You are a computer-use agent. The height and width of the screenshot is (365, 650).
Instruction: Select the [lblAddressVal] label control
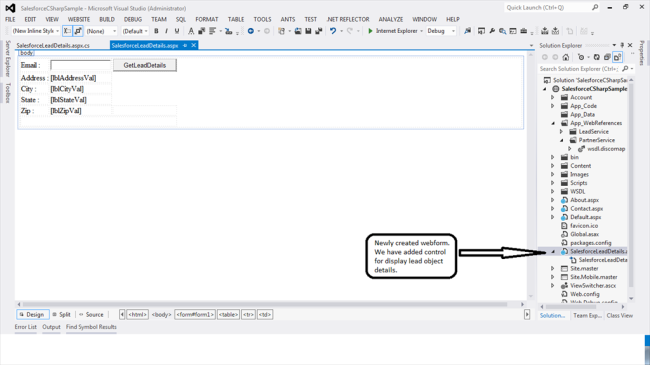(x=73, y=78)
